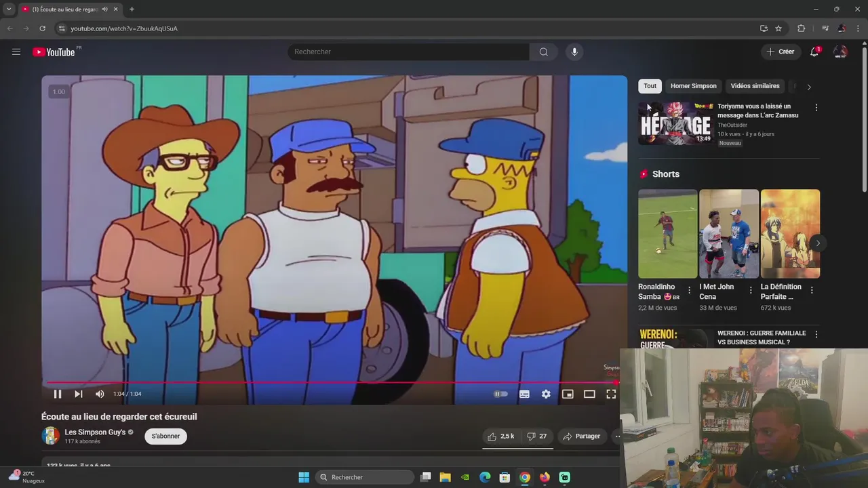Viewport: 868px width, 488px height.
Task: View site information icon in address bar
Action: coord(62,28)
